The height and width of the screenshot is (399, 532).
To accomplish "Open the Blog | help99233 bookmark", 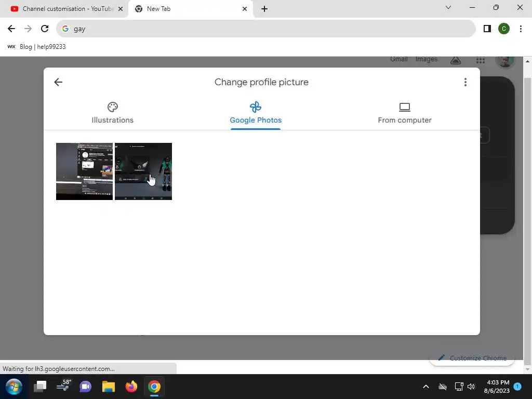I will click(37, 47).
